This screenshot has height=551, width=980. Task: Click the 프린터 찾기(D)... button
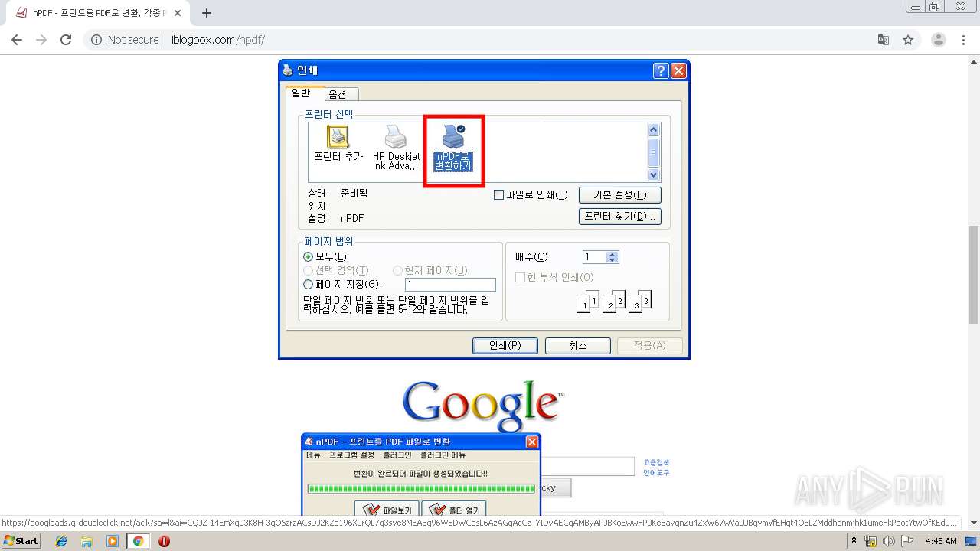pyautogui.click(x=620, y=217)
